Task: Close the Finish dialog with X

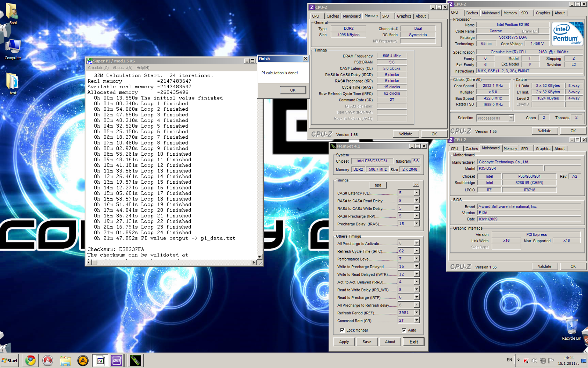Action: [x=305, y=59]
